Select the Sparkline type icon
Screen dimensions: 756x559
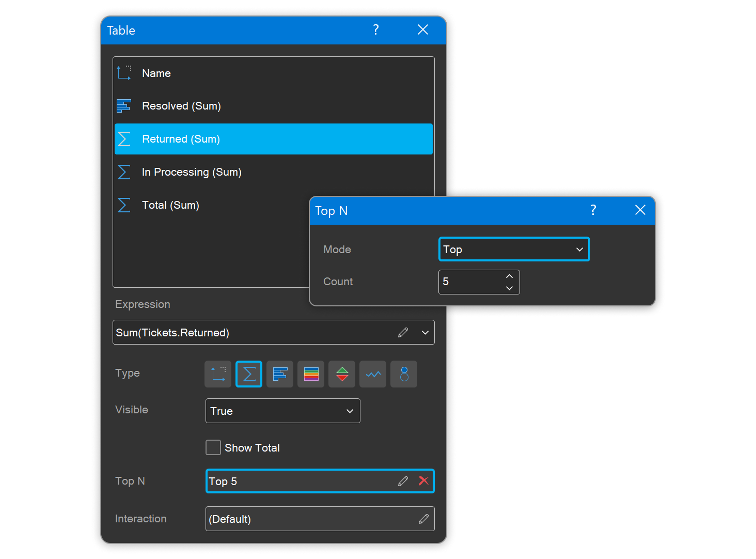(x=373, y=374)
